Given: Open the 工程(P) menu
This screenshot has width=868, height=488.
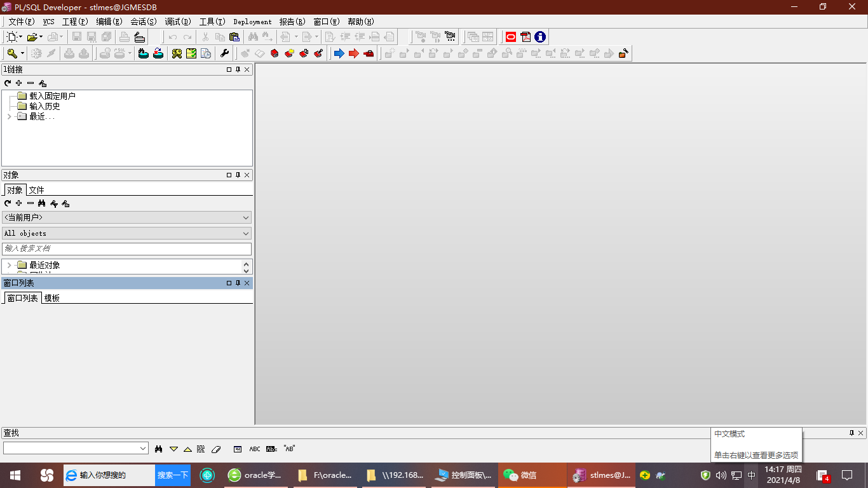Looking at the screenshot, I should point(75,22).
